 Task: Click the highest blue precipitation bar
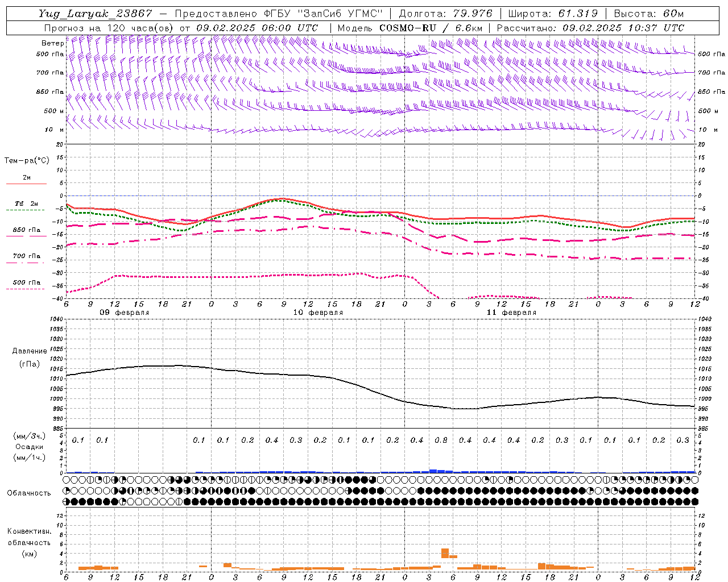433,471
